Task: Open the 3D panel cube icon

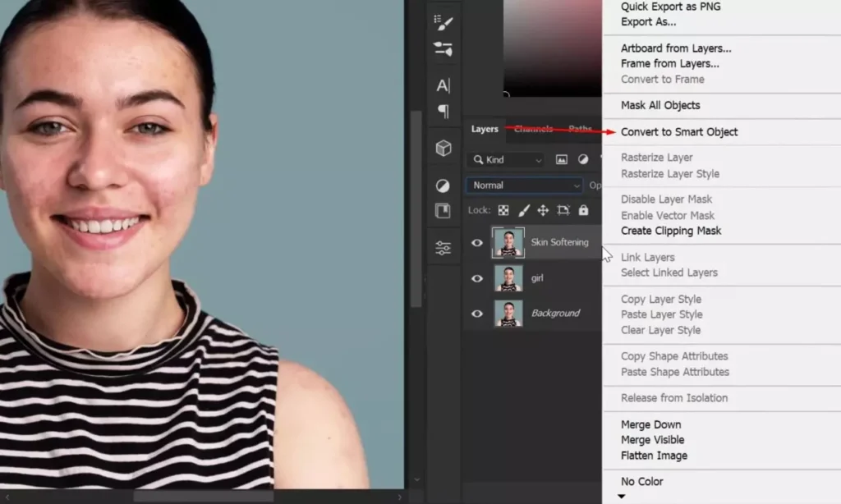Action: [x=443, y=148]
